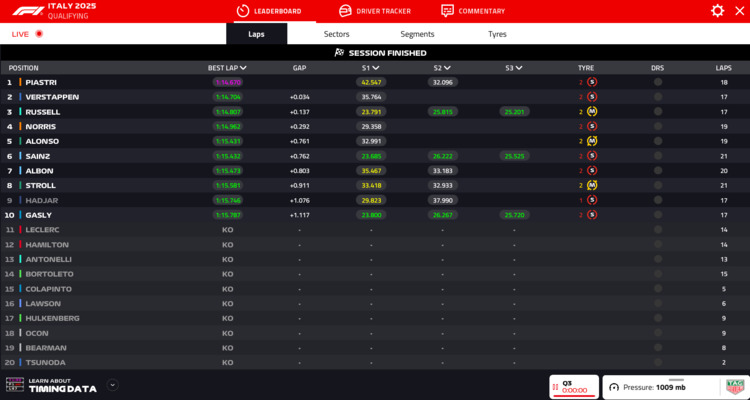Click Gasly's S1 time 23.800
This screenshot has width=750, height=400.
click(x=371, y=215)
